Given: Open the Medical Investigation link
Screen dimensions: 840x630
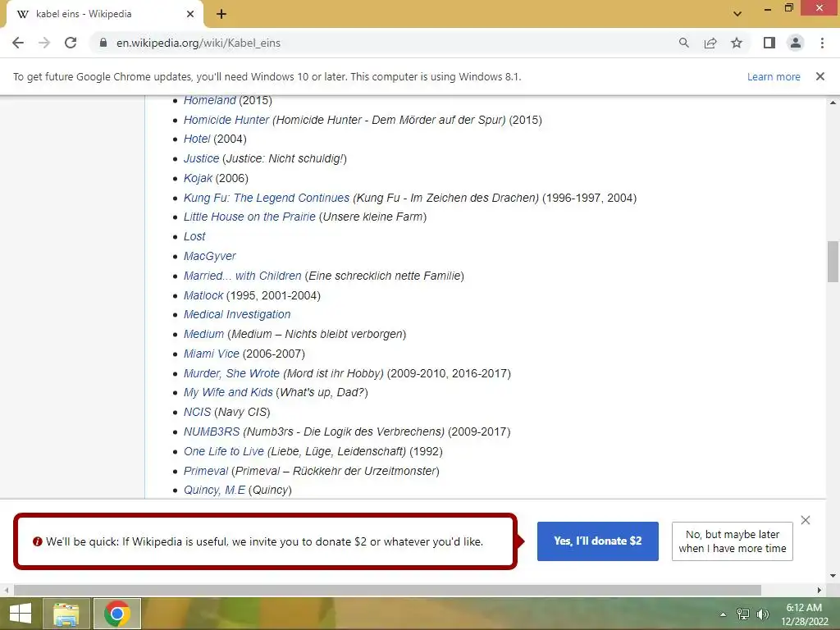Looking at the screenshot, I should point(237,314).
